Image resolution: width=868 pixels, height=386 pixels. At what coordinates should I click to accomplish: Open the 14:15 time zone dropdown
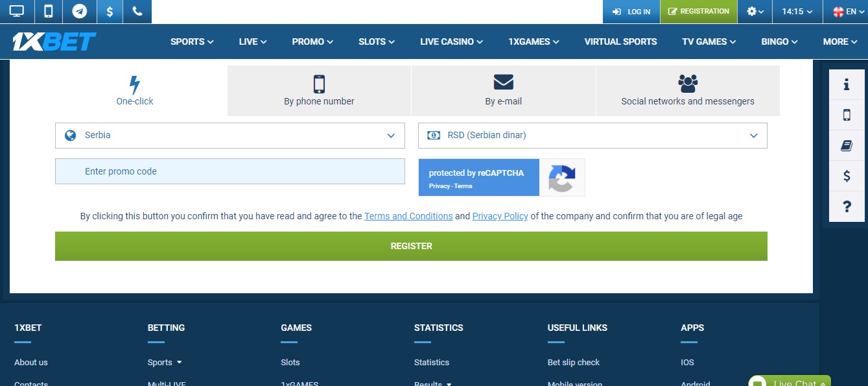797,12
